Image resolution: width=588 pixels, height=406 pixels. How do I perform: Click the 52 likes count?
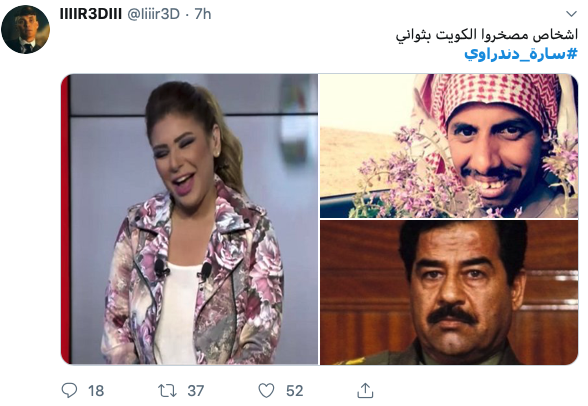coord(294,391)
